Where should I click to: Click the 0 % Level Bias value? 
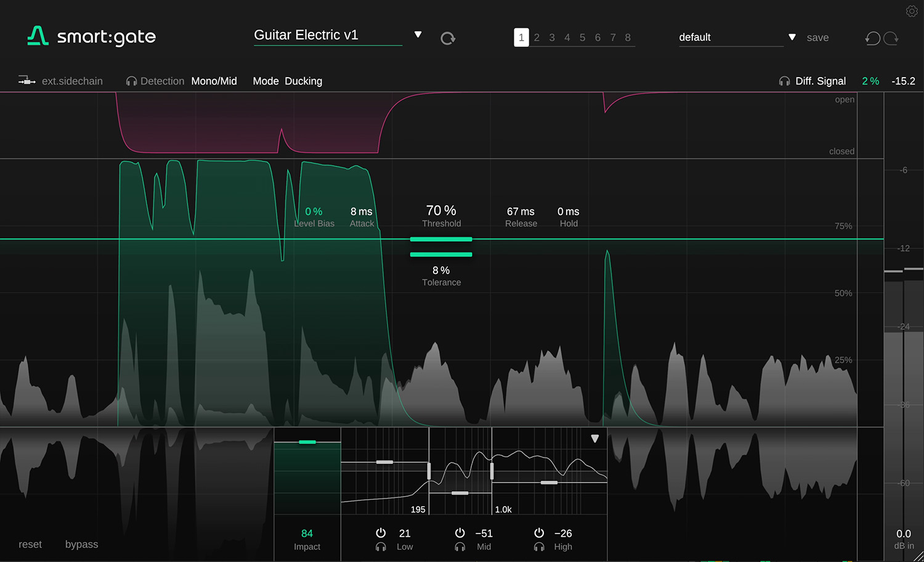tap(314, 211)
